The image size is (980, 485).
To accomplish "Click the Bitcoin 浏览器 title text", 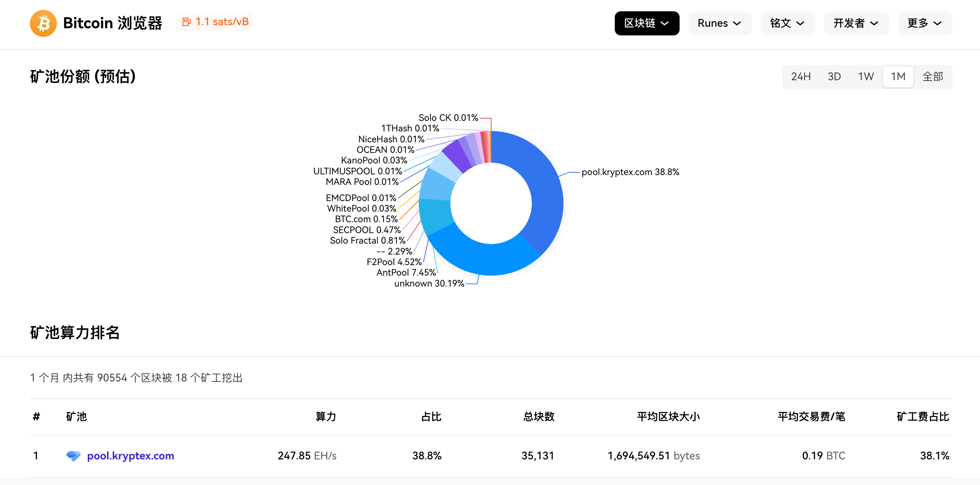I will click(x=113, y=23).
